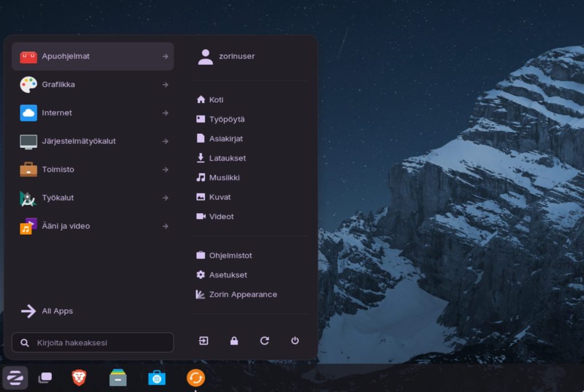Click the log out icon
Screen dimensions: 584x392
tap(204, 341)
